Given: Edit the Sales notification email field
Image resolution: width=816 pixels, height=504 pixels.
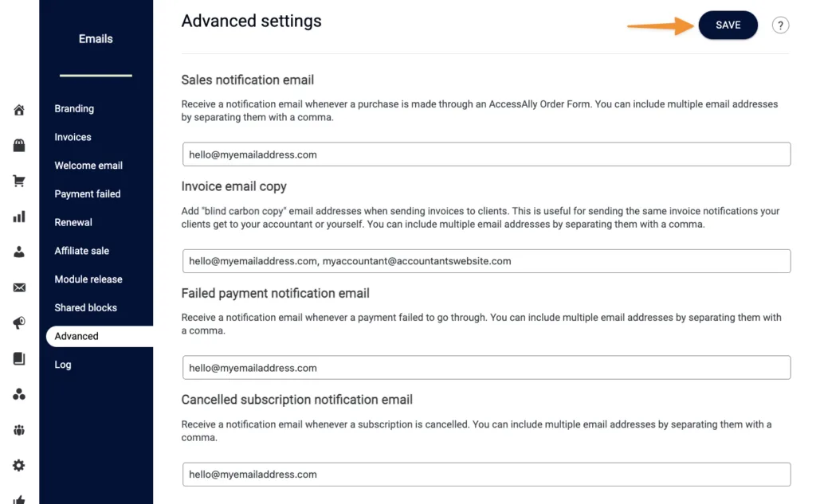Looking at the screenshot, I should pyautogui.click(x=486, y=154).
